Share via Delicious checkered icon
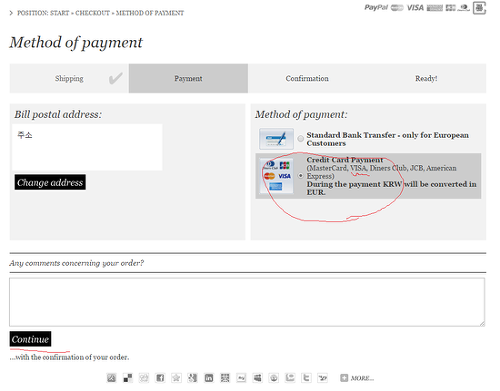This screenshot has width=500, height=391. 128,378
